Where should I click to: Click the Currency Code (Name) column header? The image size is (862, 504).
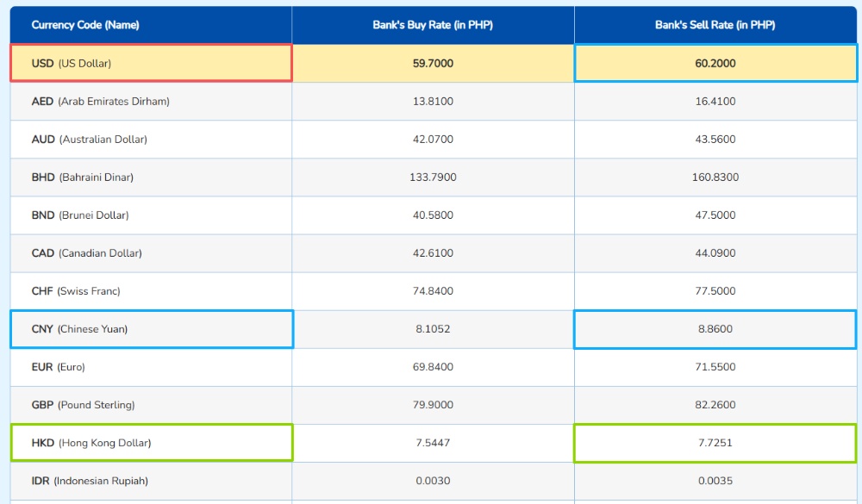point(85,25)
